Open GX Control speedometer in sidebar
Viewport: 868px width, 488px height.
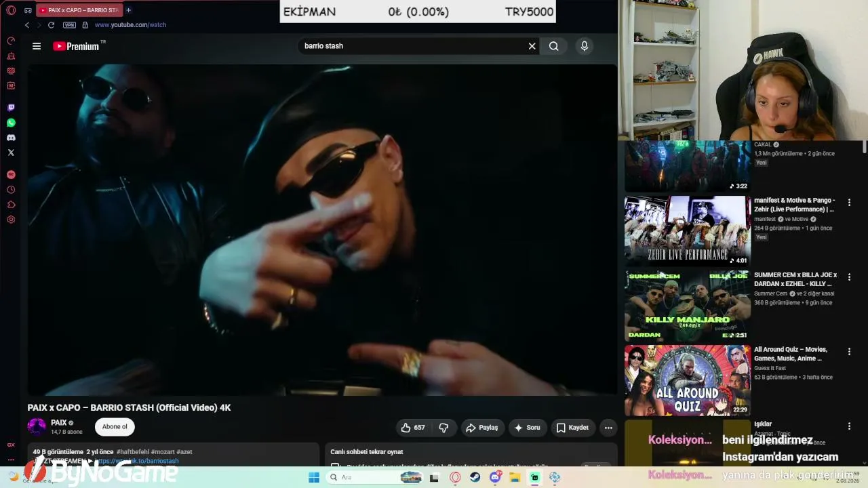point(11,41)
